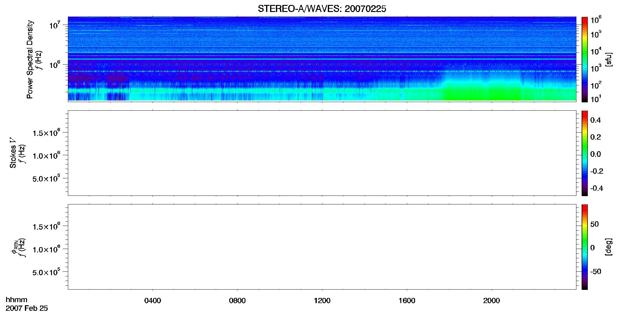Click the "1200" time label
This screenshot has height=332, width=644.
(322, 301)
